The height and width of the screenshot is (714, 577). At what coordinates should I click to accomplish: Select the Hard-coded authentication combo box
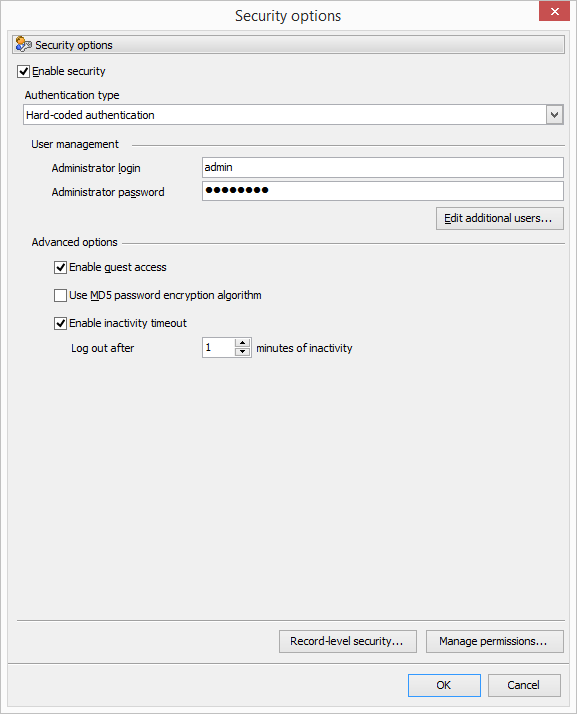(x=293, y=115)
